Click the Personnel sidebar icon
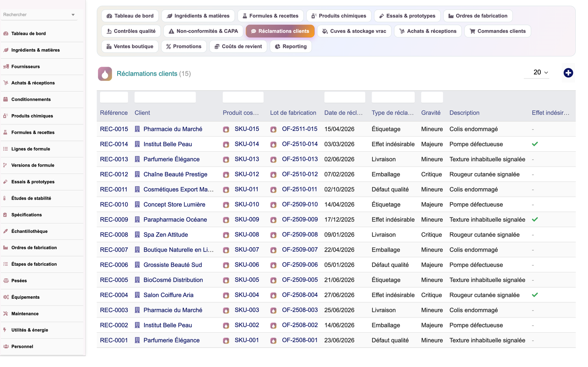 click(x=6, y=347)
